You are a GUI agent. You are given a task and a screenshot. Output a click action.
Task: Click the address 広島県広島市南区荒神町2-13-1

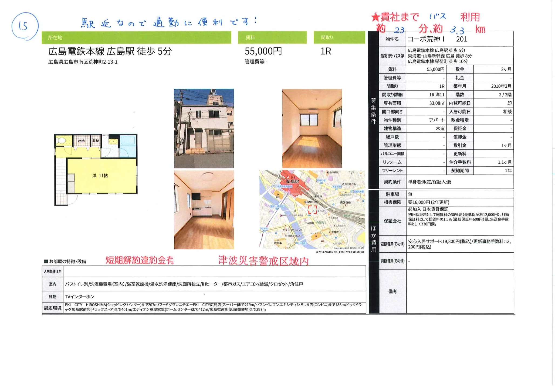coord(83,62)
